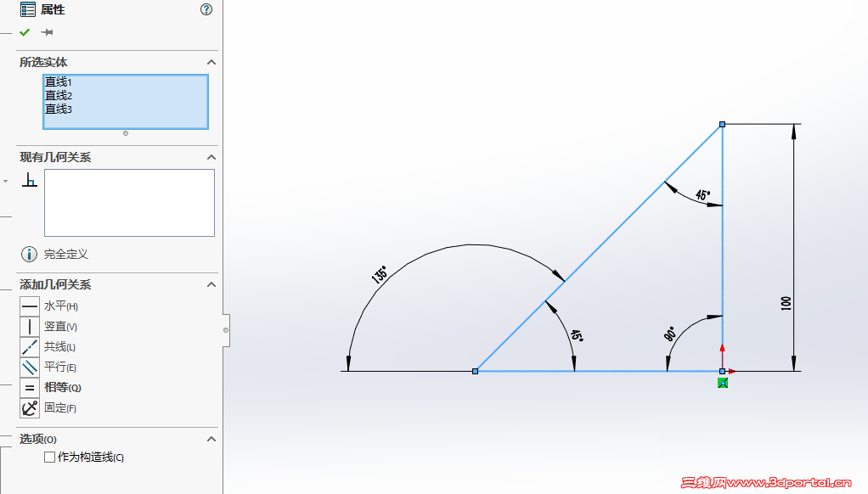Select 直线3 in selected entities list
Image resolution: width=868 pixels, height=494 pixels.
pos(58,109)
